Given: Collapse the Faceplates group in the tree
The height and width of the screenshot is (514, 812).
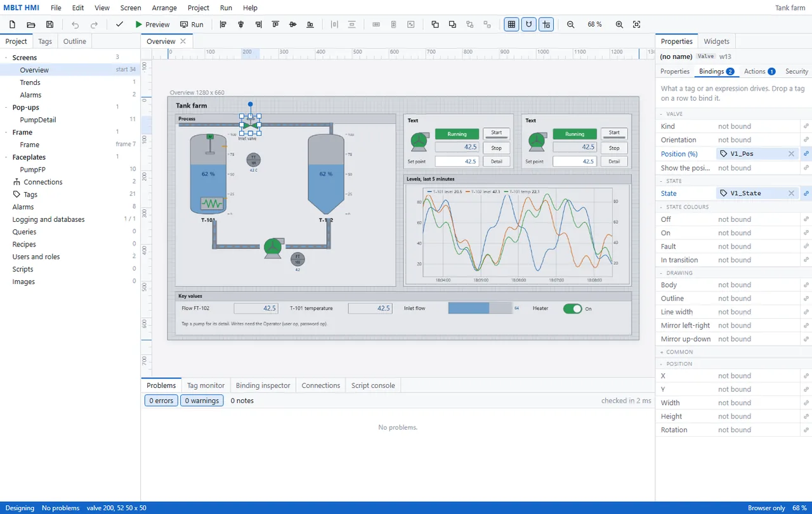Looking at the screenshot, I should [x=6, y=157].
